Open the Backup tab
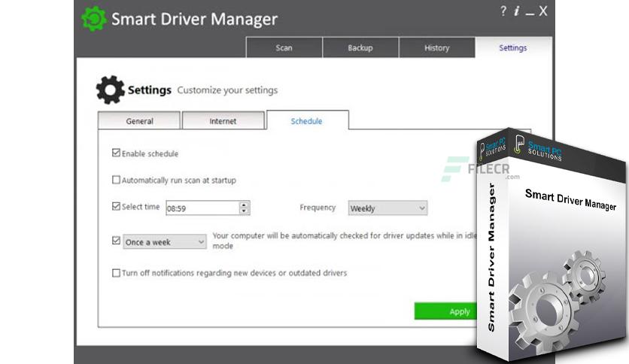 360,47
